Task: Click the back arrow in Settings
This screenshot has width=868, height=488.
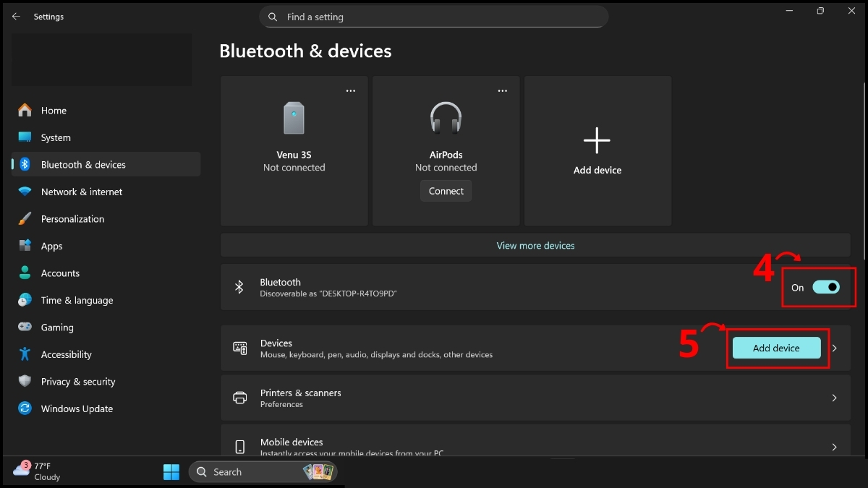Action: click(x=16, y=17)
